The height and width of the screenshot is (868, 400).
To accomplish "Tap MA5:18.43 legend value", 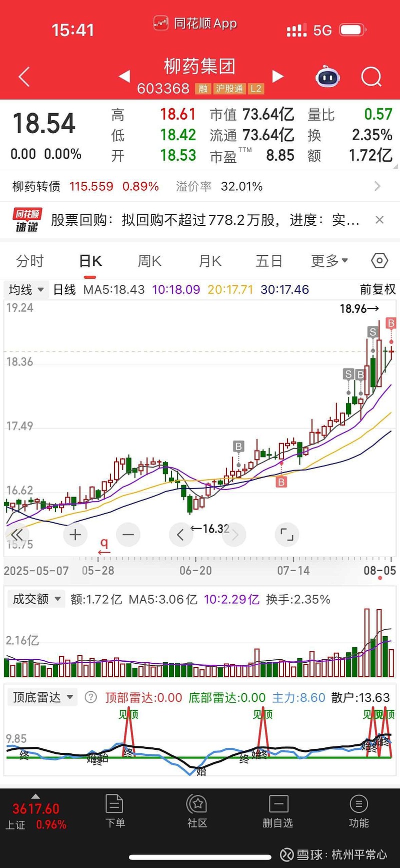I will point(114,289).
